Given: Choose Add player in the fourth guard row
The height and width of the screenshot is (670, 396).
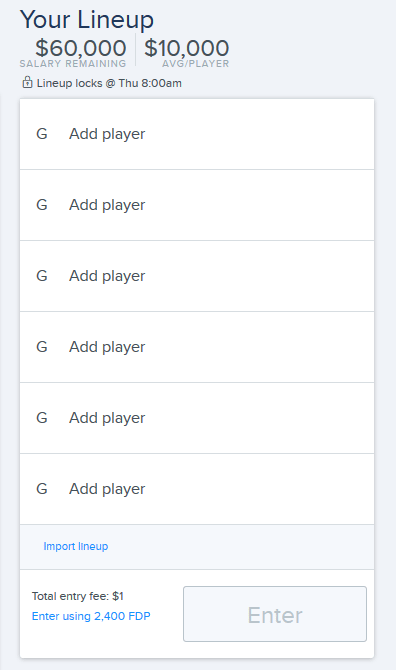Looking at the screenshot, I should 107,347.
